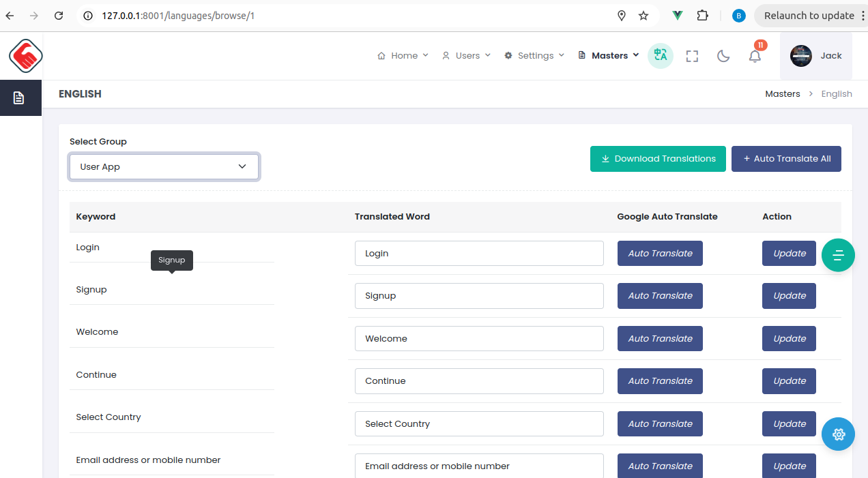Click Download Translations button
Screen dimensions: 868x478
tap(658, 159)
